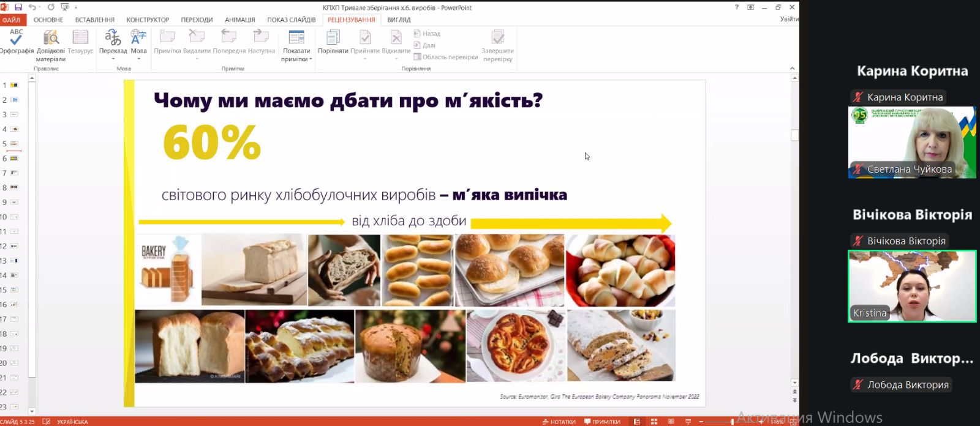980x426 pixels.
Task: Open reading view from status bar
Action: (x=671, y=422)
